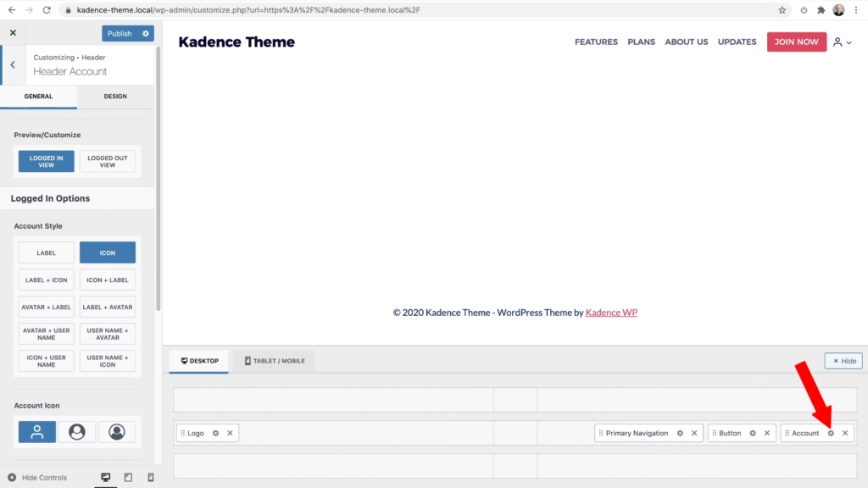Select the outline person account icon
Screen dimensions: 868x488
coord(37,431)
